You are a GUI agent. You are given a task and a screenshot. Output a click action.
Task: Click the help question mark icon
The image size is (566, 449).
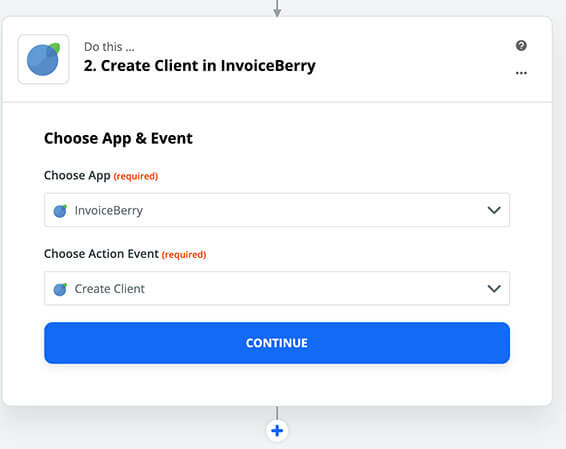tap(521, 46)
